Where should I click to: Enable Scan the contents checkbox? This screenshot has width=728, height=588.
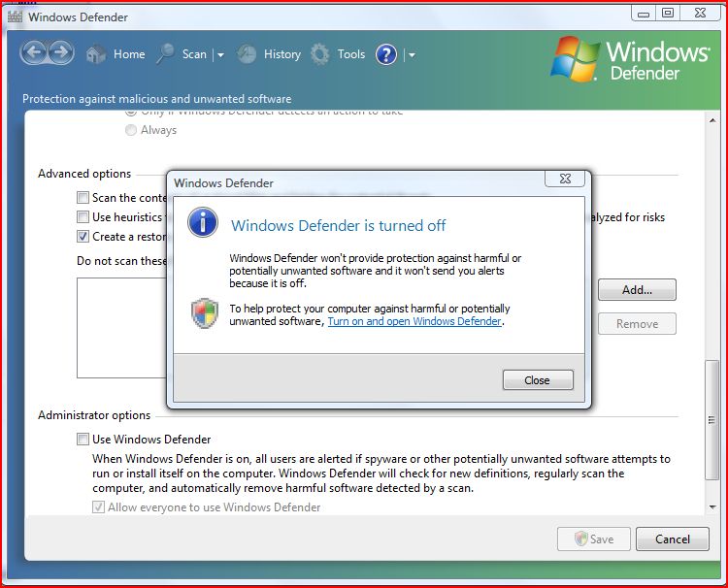83,198
